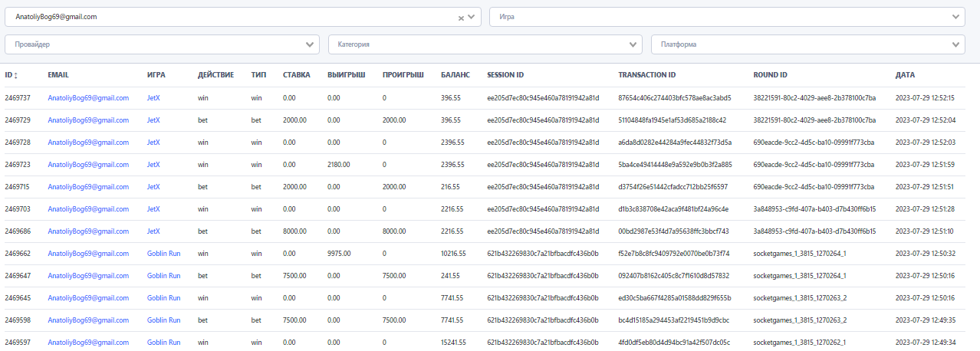
Task: Select ID cell 2469715
Action: (18, 187)
